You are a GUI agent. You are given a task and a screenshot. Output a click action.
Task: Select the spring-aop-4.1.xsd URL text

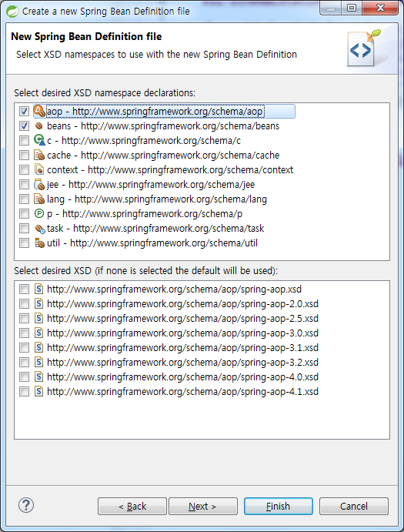[x=182, y=392]
